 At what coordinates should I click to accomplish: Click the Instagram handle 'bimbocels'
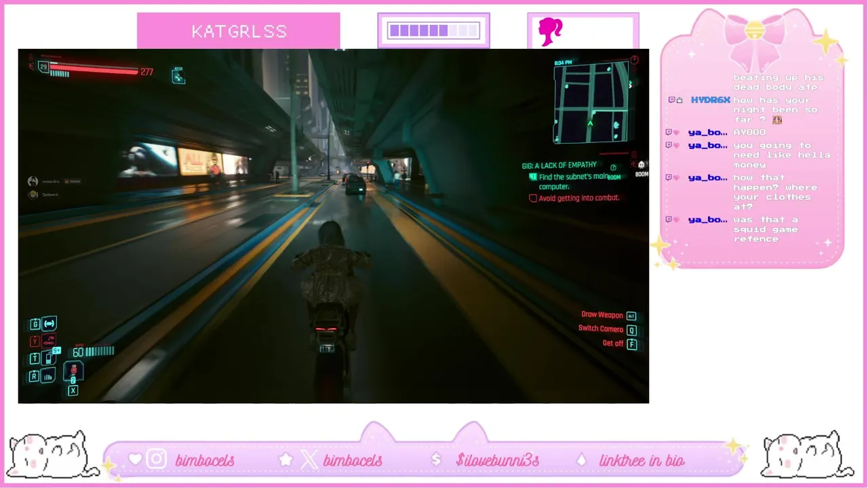[x=205, y=460]
